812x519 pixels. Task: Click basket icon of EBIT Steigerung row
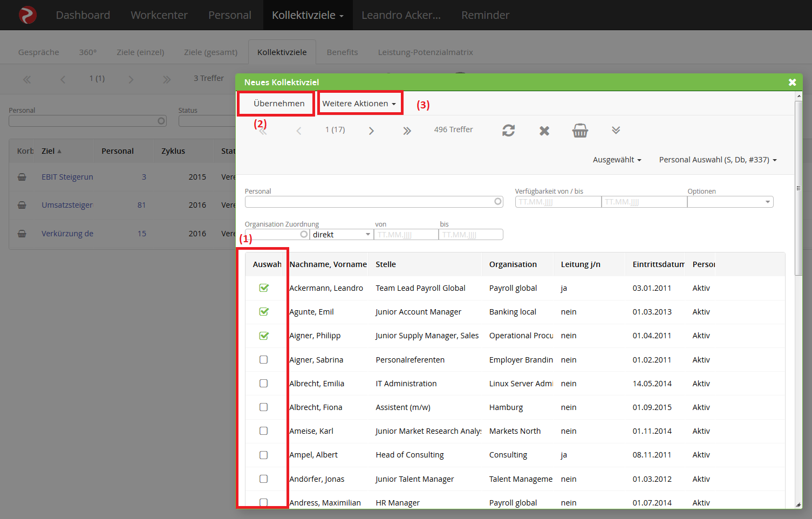click(22, 177)
